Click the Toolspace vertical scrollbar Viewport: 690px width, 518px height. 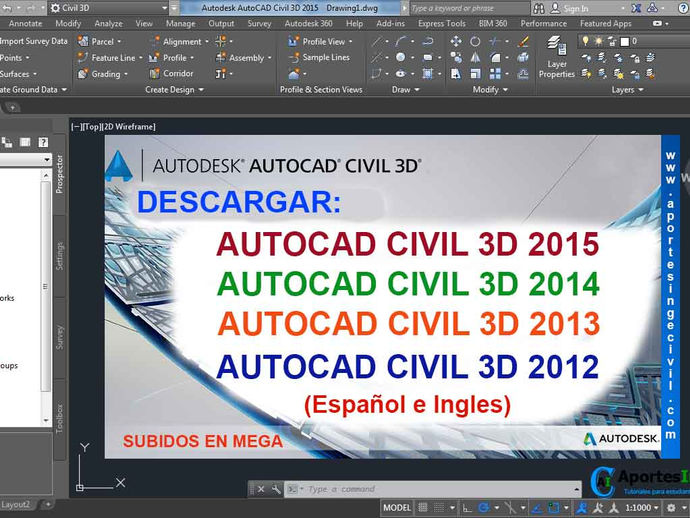click(46, 298)
